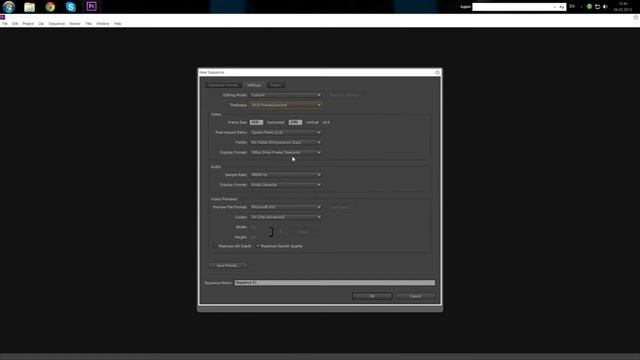This screenshot has width=640, height=360.
Task: Open the Marker menu
Action: click(75, 24)
